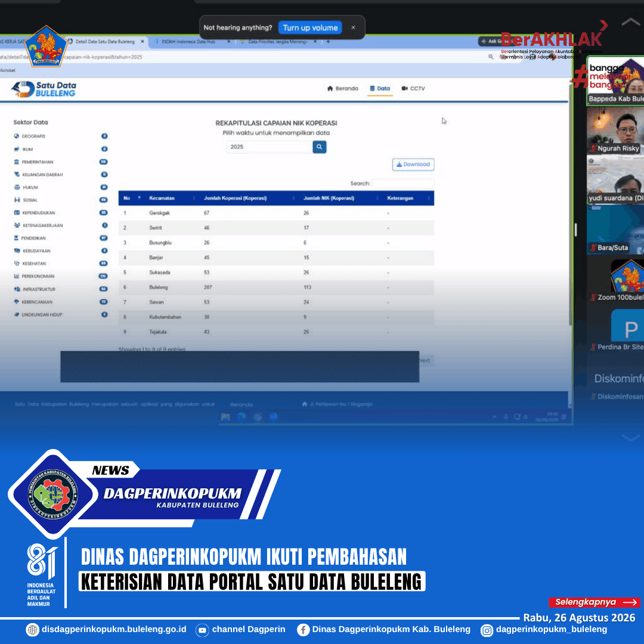This screenshot has width=644, height=644.
Task: Click the Gerokgak table cell
Action: click(x=159, y=213)
